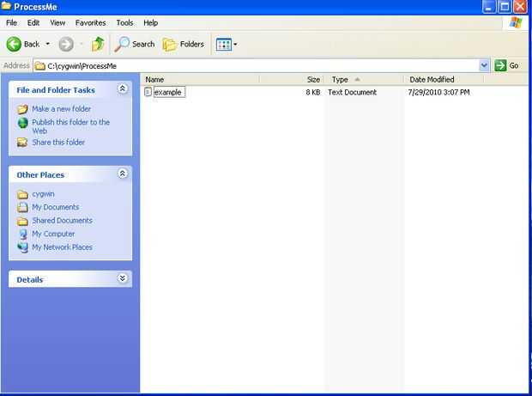Click the cygwin folder icon
This screenshot has width=532, height=396.
click(x=22, y=195)
